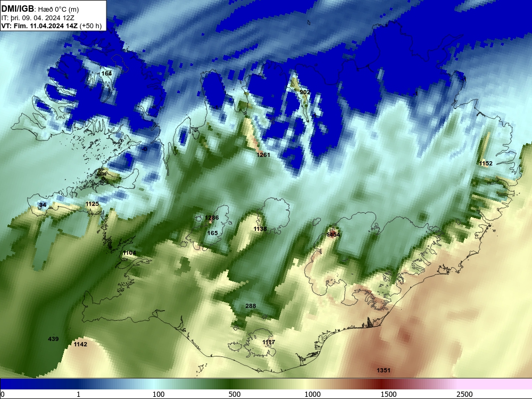Click the map value 439
Viewport: 532px width, 399px height.
tap(53, 339)
